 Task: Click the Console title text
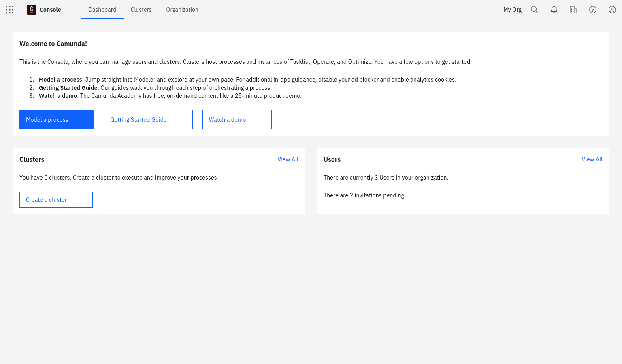tap(50, 10)
